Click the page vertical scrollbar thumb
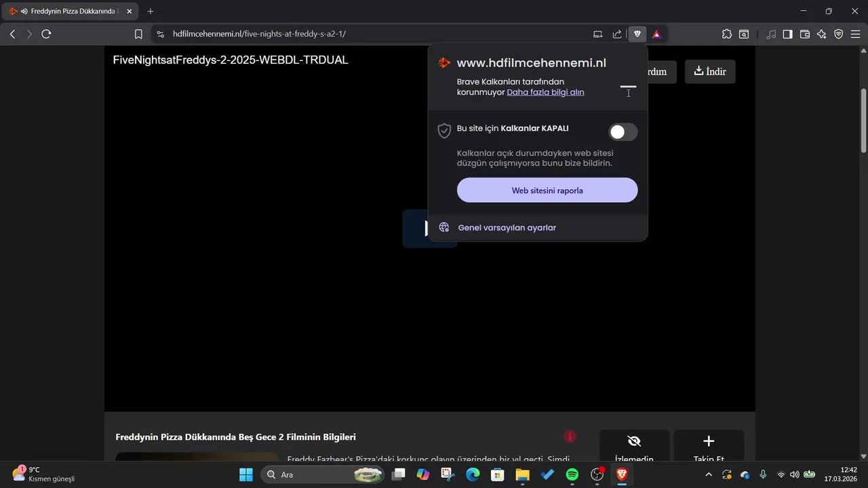Screen dimensions: 868x488 point(863,121)
